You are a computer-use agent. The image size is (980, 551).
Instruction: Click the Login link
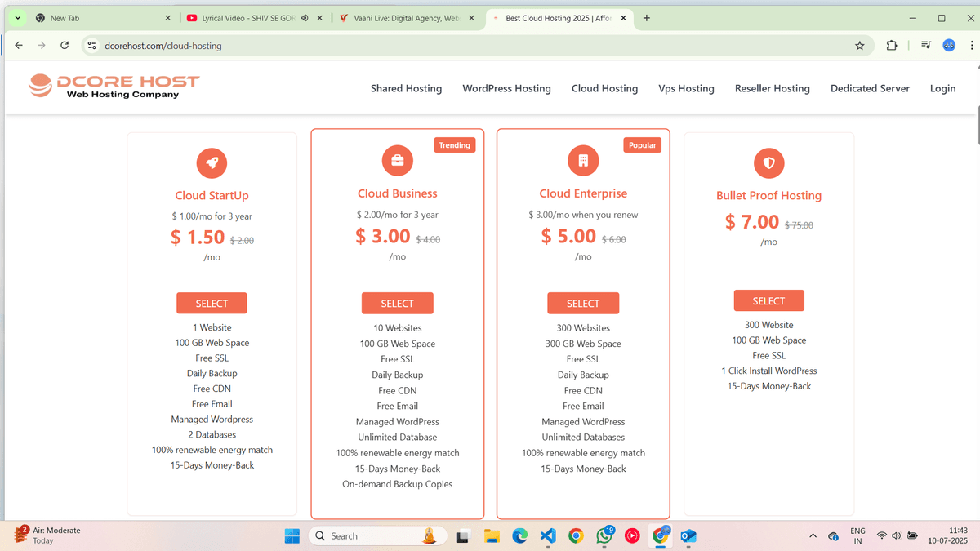coord(942,88)
